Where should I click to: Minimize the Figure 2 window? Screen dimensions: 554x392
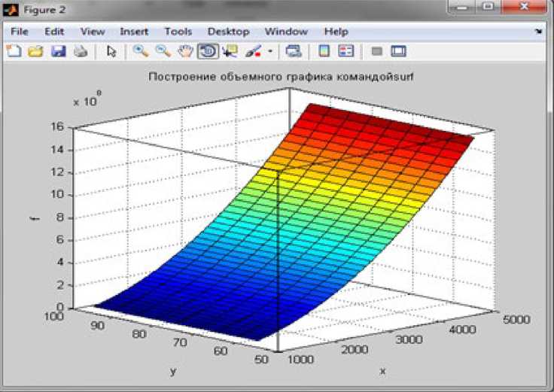(x=462, y=7)
